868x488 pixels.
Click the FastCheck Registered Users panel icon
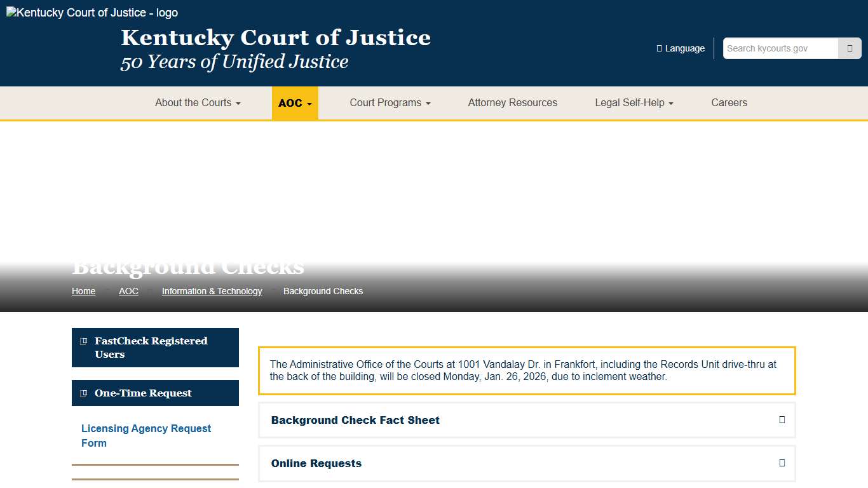tap(83, 341)
